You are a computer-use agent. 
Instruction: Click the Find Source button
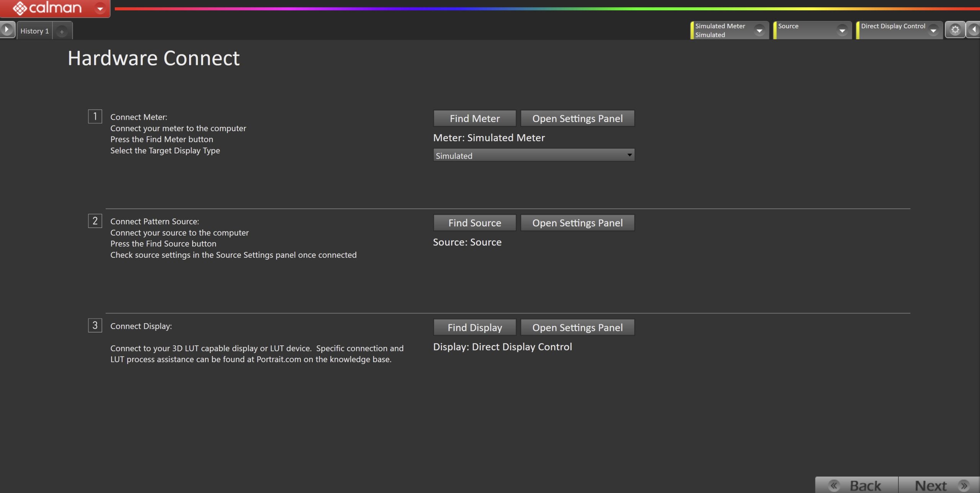(x=474, y=223)
